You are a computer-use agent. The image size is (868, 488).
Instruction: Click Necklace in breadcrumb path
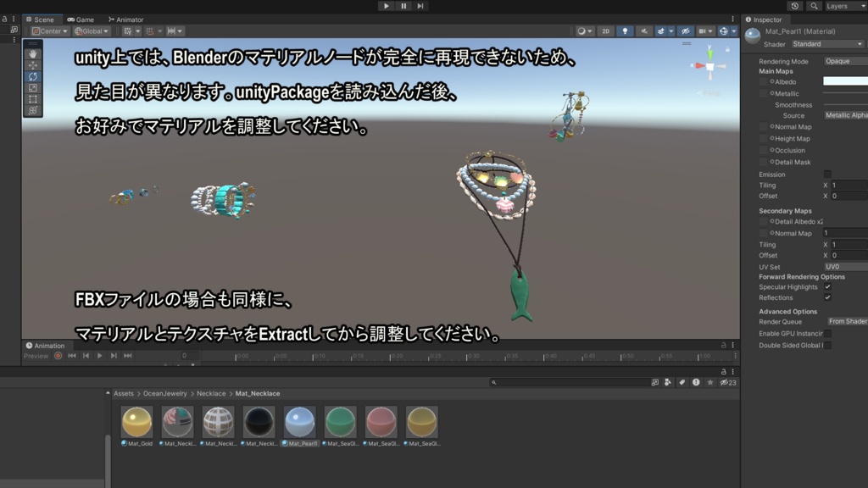coord(211,393)
